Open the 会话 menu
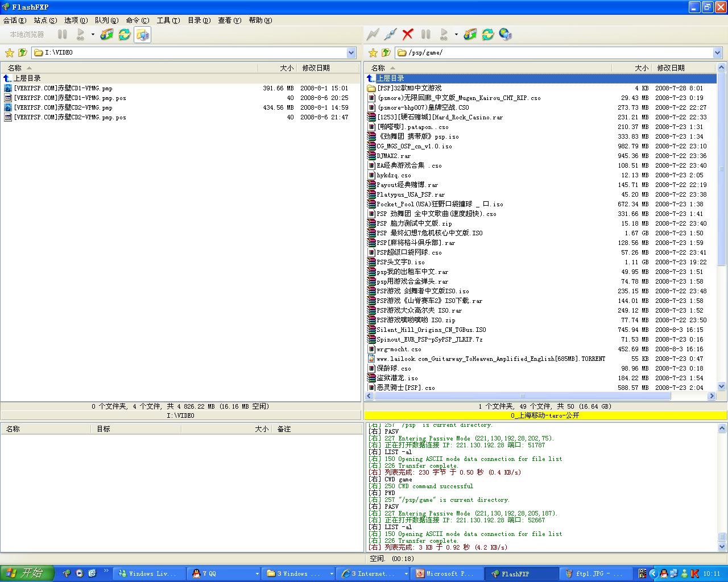This screenshot has width=728, height=582. 15,20
